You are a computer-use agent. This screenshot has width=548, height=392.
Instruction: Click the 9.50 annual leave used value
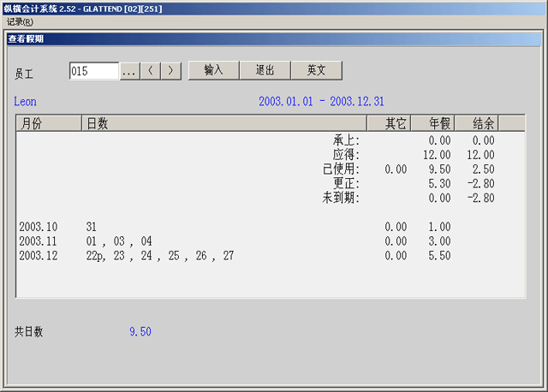click(x=439, y=169)
